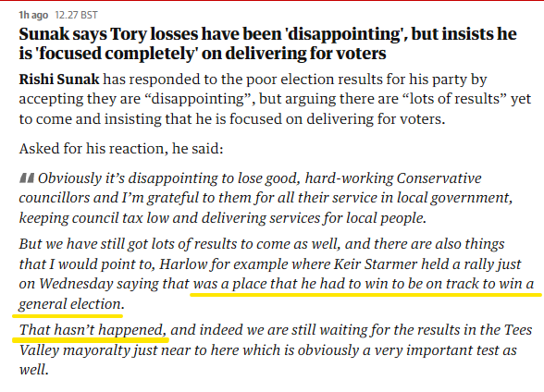
Task: Click the "12.27 BST" timestamp
Action: (76, 15)
